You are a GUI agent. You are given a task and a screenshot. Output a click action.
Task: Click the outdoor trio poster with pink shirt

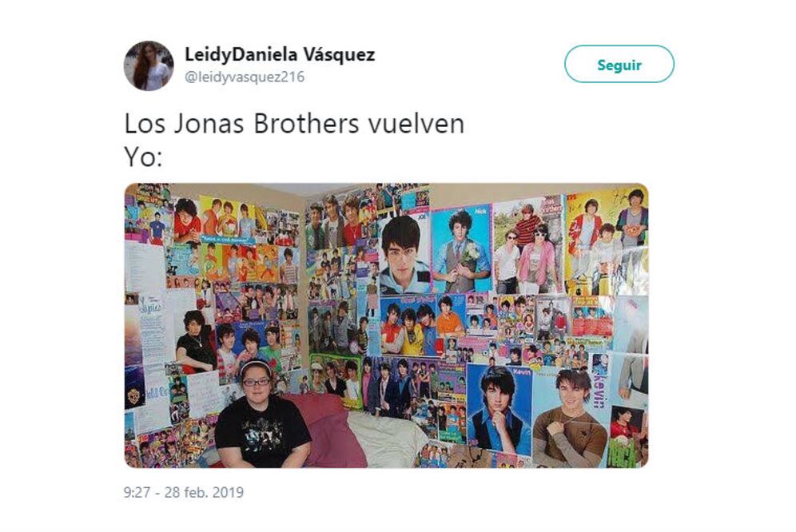tap(528, 246)
